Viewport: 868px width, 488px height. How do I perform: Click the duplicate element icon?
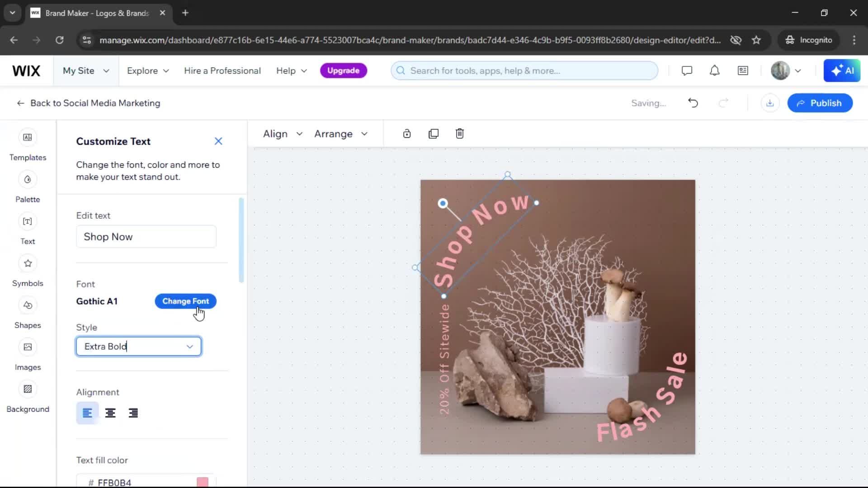[x=434, y=134]
